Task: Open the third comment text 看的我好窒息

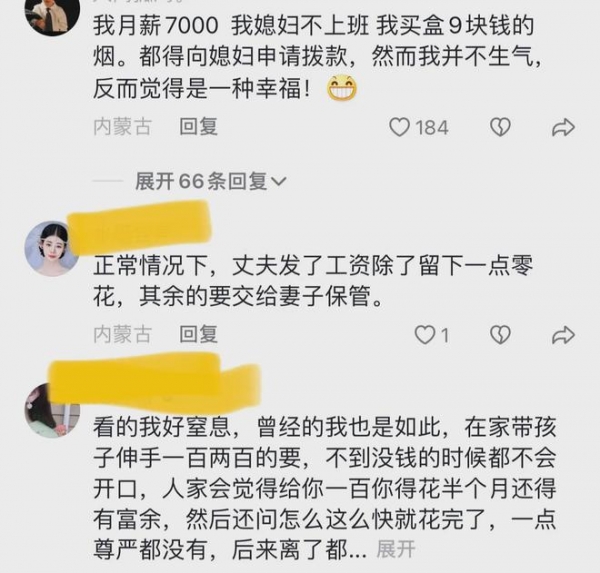Action: 324,488
